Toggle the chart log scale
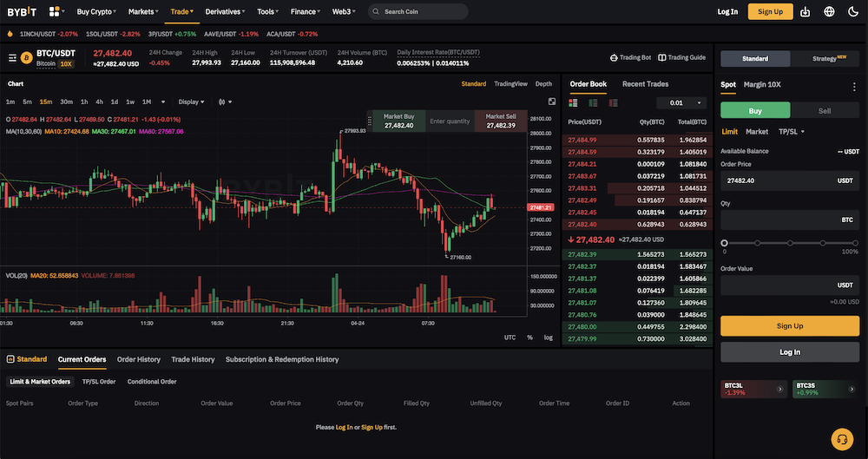 (549, 337)
